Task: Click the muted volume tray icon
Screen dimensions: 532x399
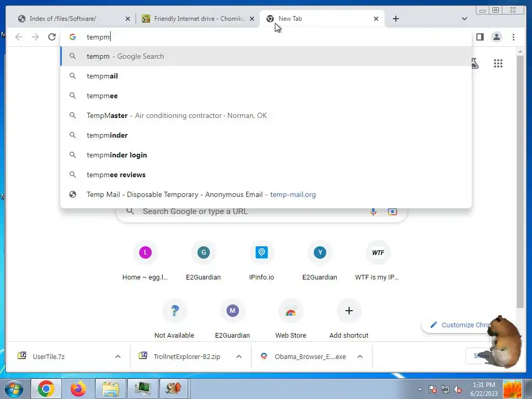Action: pyautogui.click(x=458, y=389)
